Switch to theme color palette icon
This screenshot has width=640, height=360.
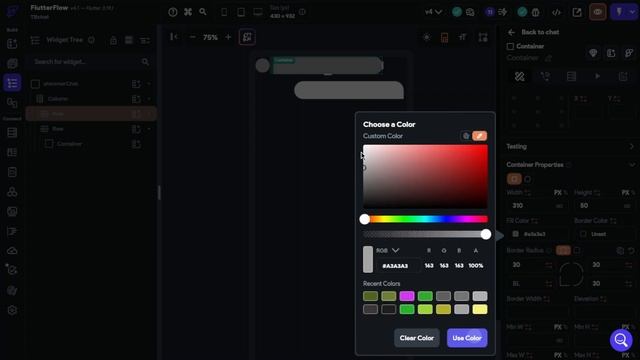coord(466,136)
